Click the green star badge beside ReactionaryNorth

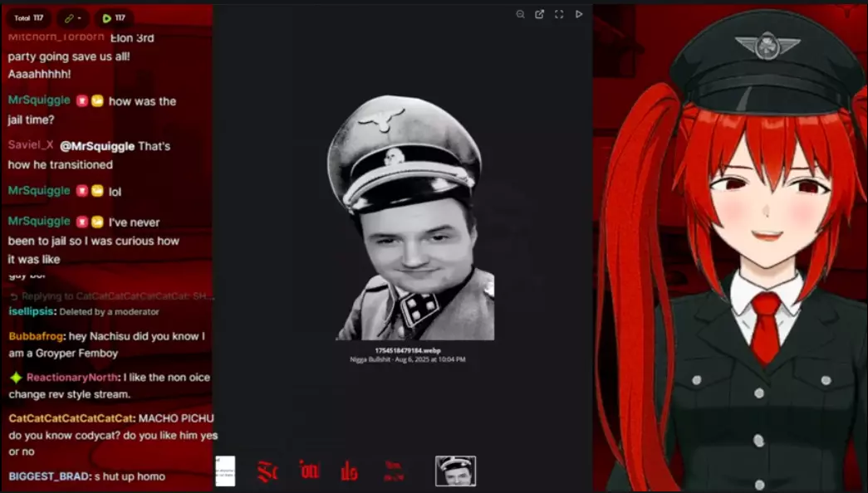(x=16, y=378)
